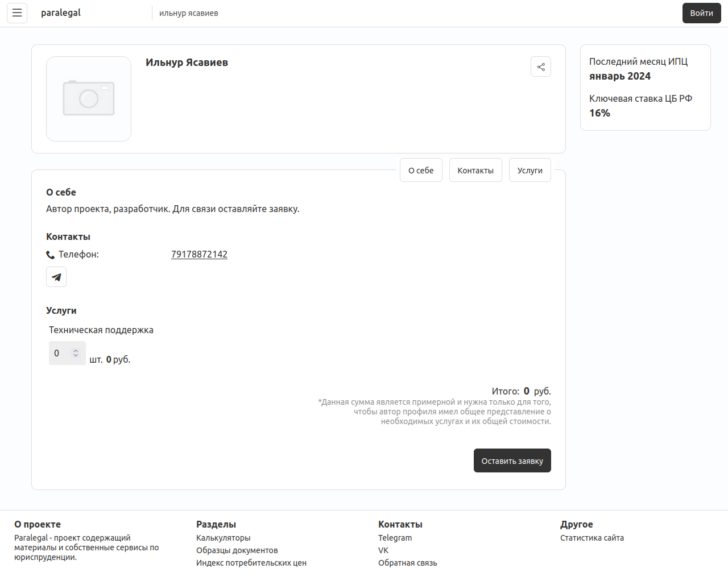The height and width of the screenshot is (581, 728).
Task: Switch to the Услуги tab
Action: coord(530,170)
